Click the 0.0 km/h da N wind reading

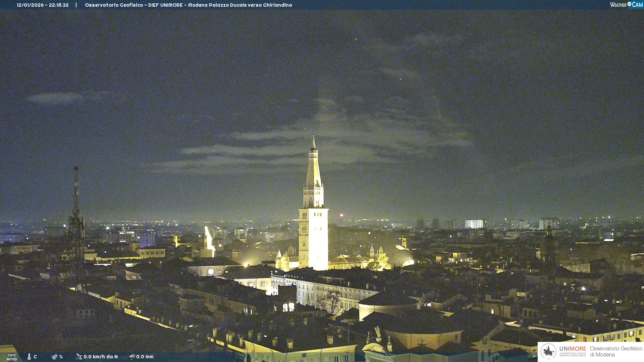[x=101, y=357]
